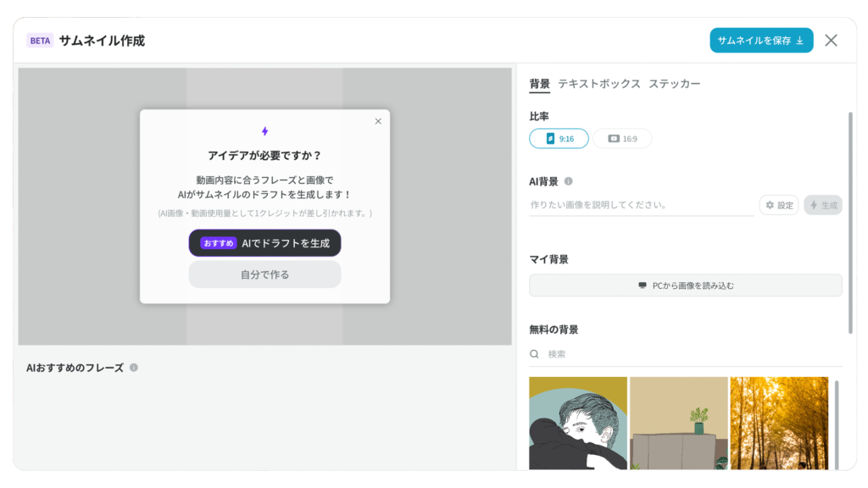Image resolution: width=868 pixels, height=488 pixels.
Task: Click the magnifier icon in 無料の背景 search
Action: (533, 355)
